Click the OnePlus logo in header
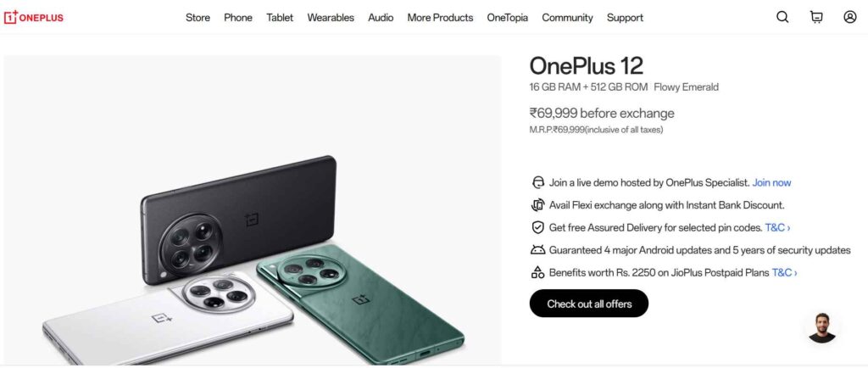This screenshot has width=868, height=368. (34, 17)
